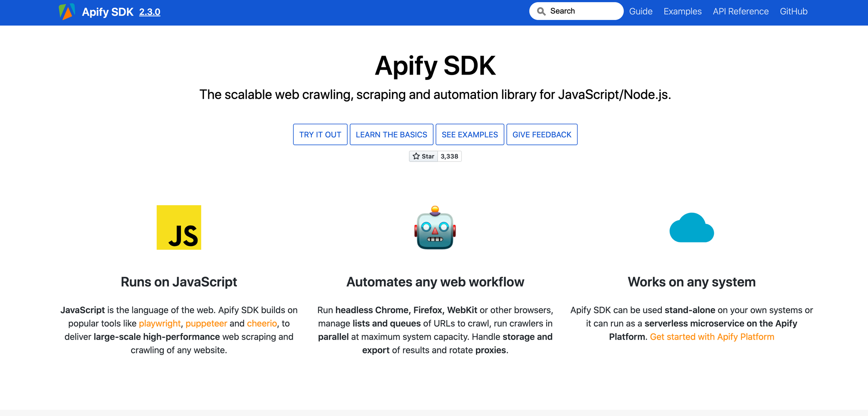The height and width of the screenshot is (416, 868).
Task: Open the playwright link
Action: click(x=159, y=323)
